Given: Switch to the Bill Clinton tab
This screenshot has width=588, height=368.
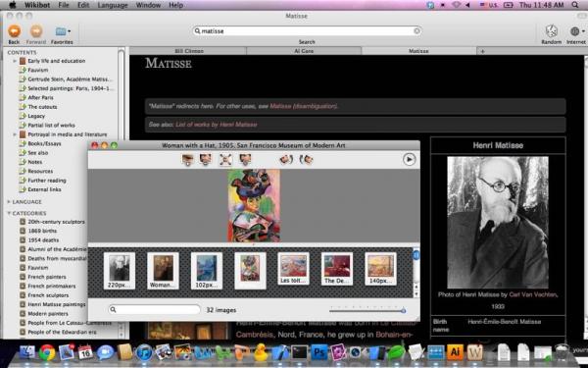Looking at the screenshot, I should [x=188, y=51].
